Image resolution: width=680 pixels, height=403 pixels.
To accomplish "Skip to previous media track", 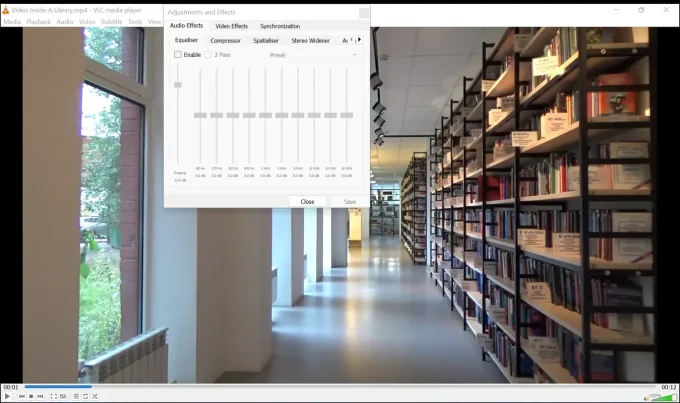I will 21,397.
